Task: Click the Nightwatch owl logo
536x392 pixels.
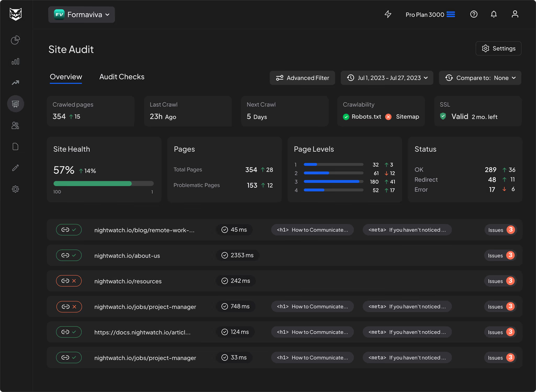Action: 16,14
